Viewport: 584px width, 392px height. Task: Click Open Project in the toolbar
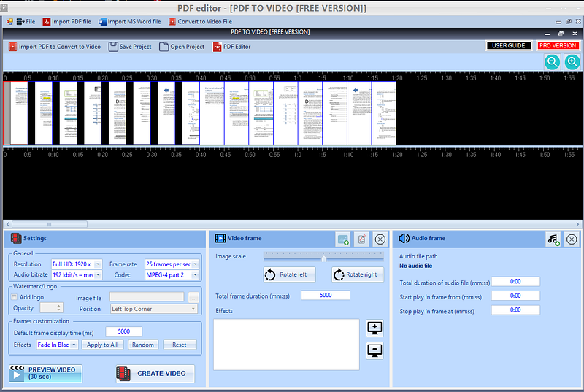point(182,47)
